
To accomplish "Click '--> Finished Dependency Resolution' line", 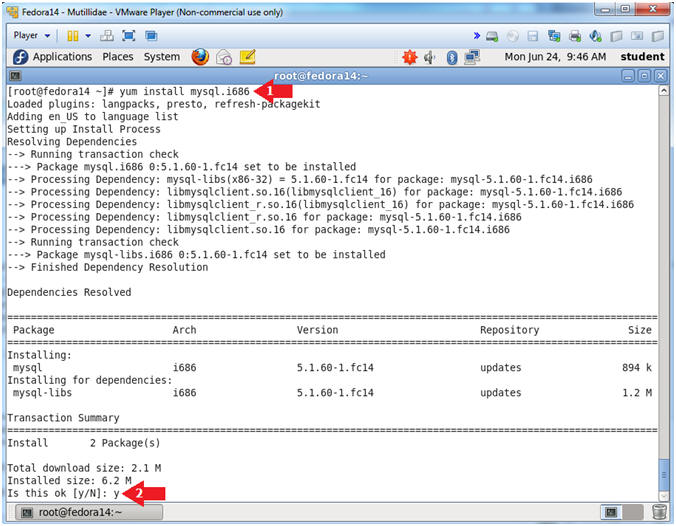I will coord(108,267).
